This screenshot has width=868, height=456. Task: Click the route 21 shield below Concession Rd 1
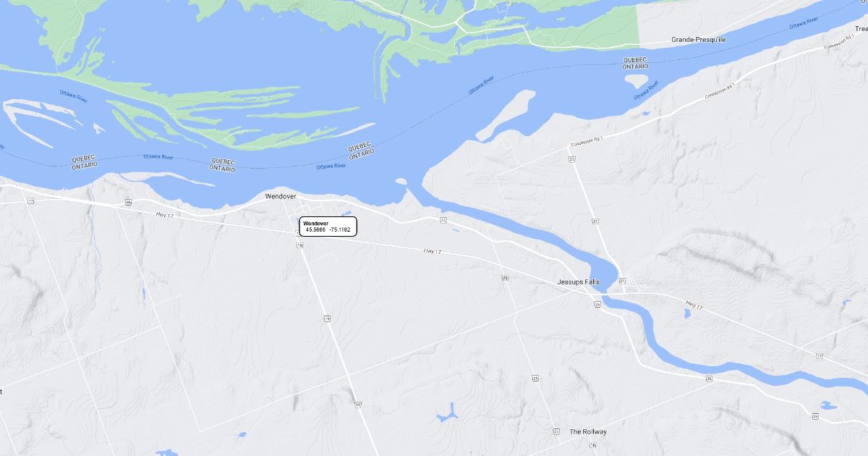[571, 159]
